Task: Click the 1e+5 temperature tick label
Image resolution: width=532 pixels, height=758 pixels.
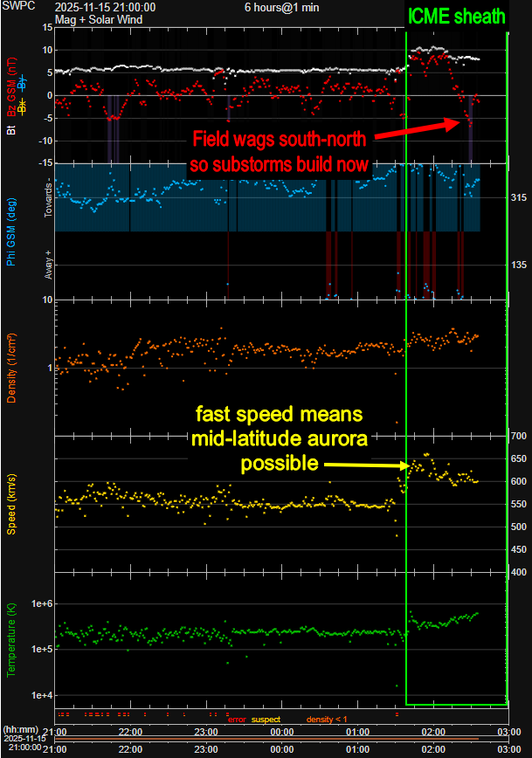Action: click(42, 649)
